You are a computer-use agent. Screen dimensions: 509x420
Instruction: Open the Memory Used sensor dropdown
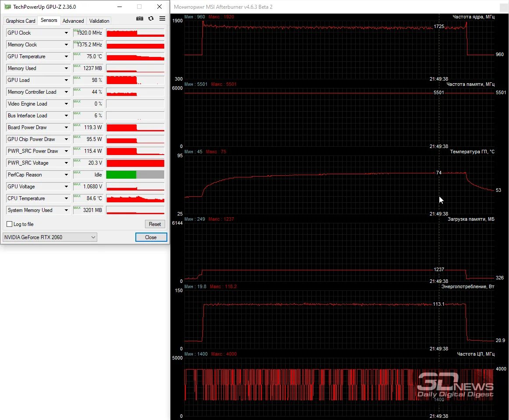point(66,68)
